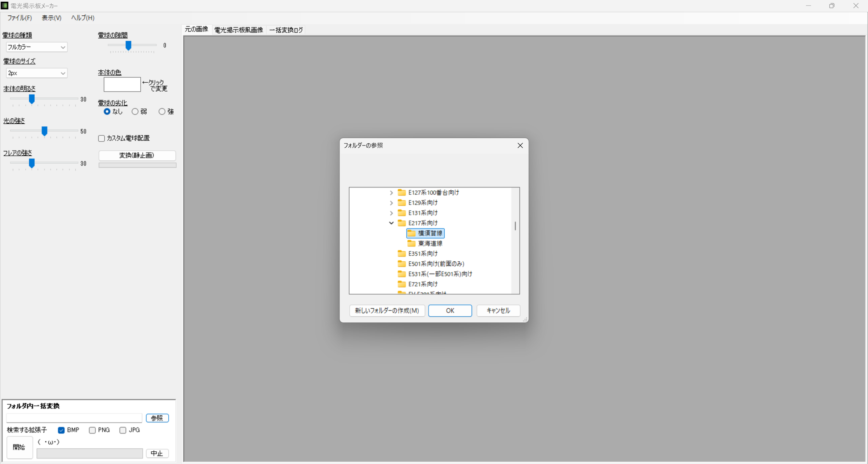Click the 新しいフォルダーの作成(M) button
868x464 pixels.
(x=387, y=310)
